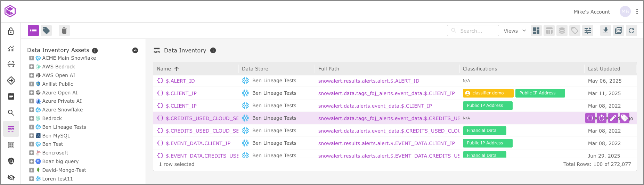This screenshot has width=644, height=185.
Task: Expand the AWS Bedrock tree node
Action: [32, 67]
